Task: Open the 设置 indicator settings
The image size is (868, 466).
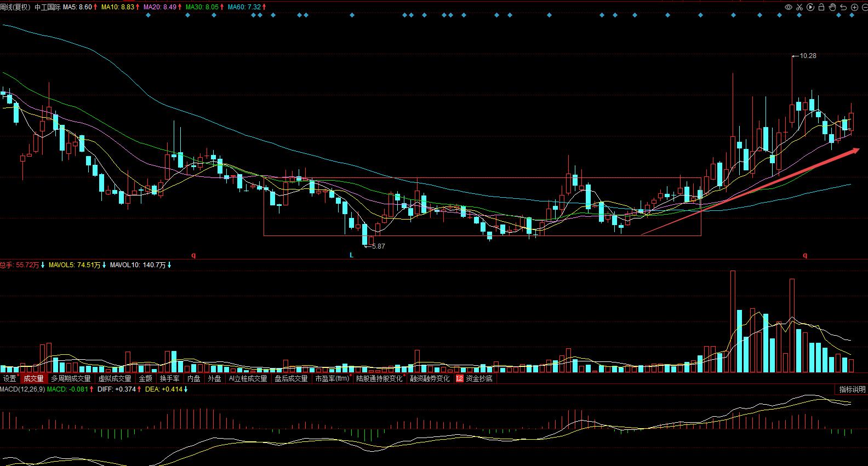Action: click(9, 378)
